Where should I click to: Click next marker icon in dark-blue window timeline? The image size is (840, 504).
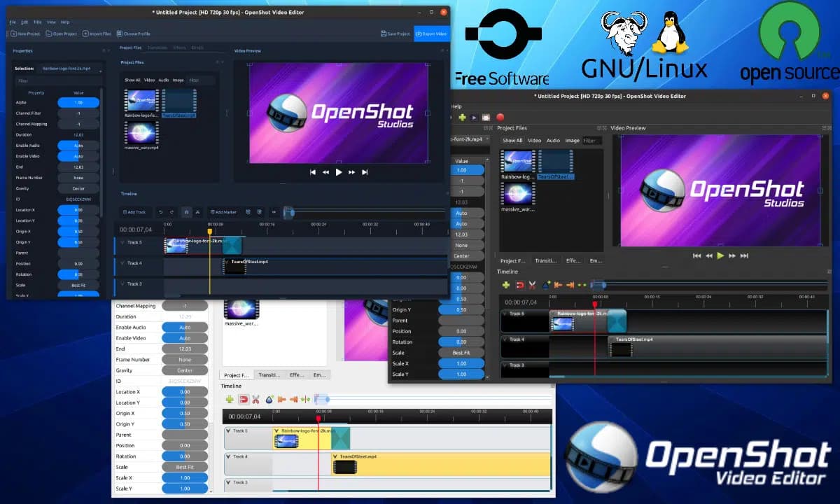(259, 212)
